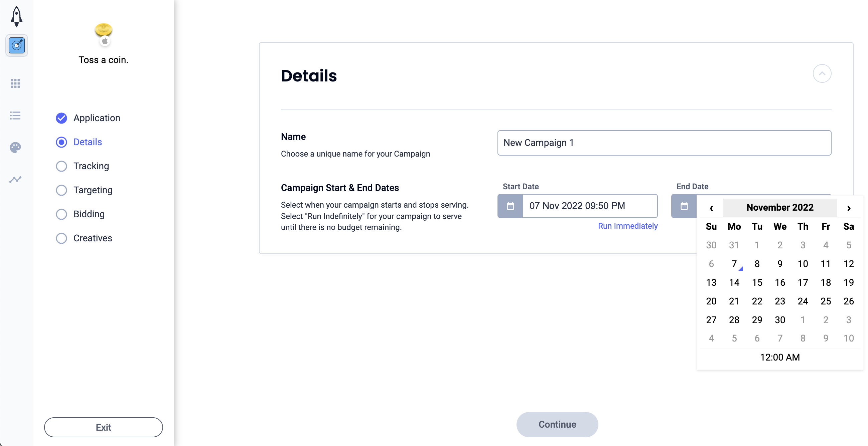The width and height of the screenshot is (868, 446).
Task: Select the Targeting step radio
Action: click(61, 190)
